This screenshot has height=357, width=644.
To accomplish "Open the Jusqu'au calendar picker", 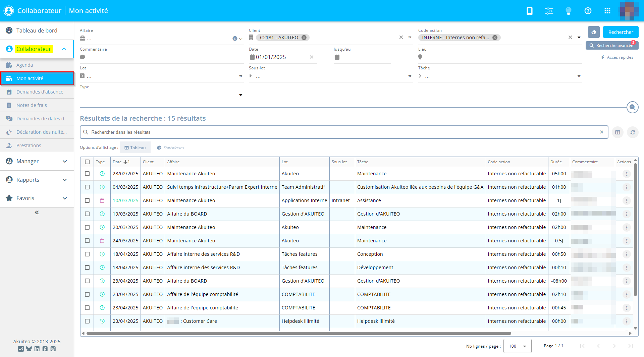I will click(337, 57).
